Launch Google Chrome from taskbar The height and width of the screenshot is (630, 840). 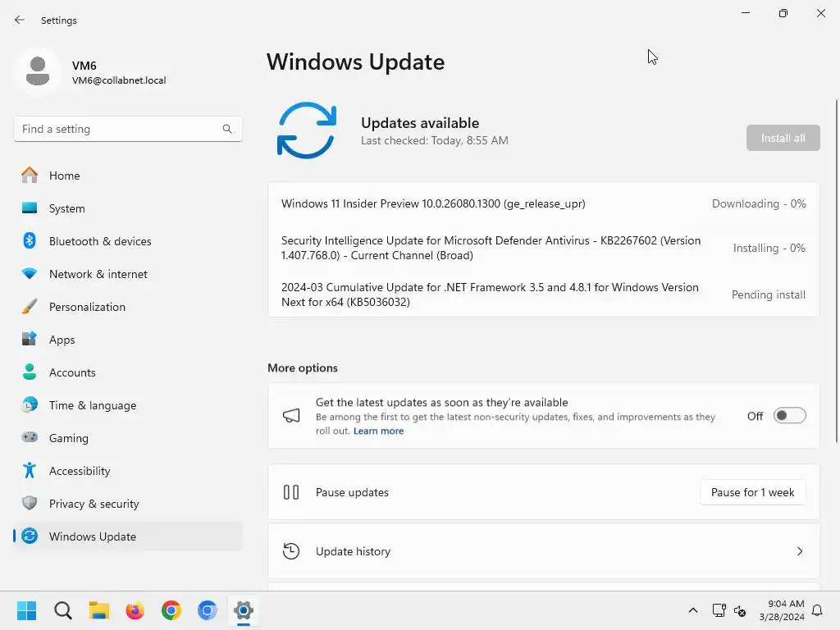point(171,610)
